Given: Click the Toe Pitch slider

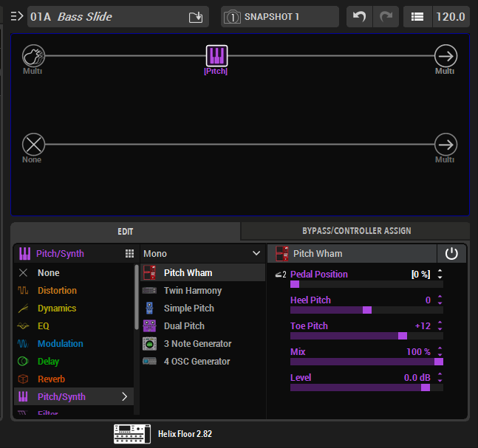Looking at the screenshot, I should click(366, 336).
